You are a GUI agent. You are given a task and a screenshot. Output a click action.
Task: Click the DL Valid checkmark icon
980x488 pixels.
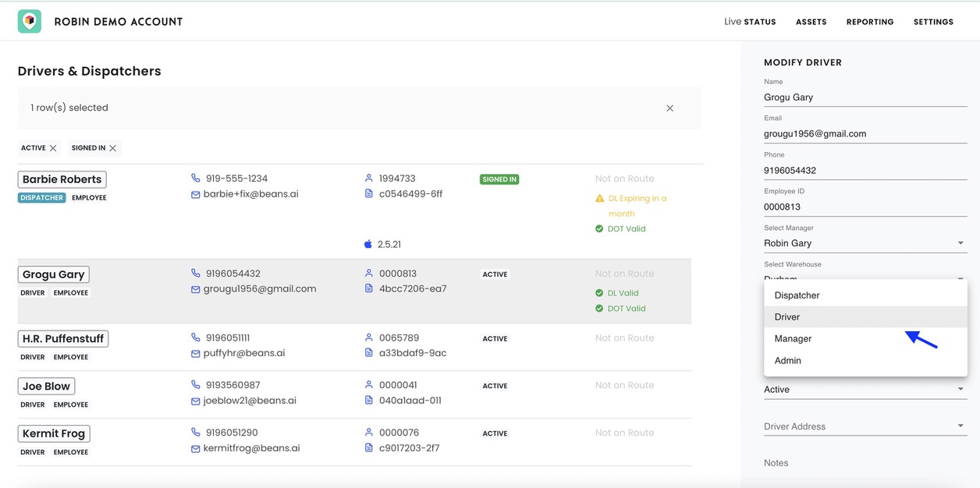(x=599, y=293)
